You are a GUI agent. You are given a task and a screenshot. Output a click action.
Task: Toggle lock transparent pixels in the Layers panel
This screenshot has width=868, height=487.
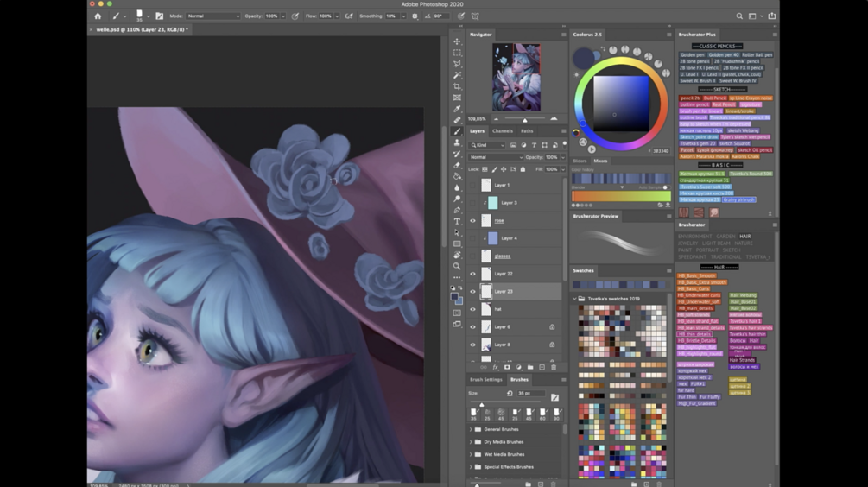pos(485,169)
